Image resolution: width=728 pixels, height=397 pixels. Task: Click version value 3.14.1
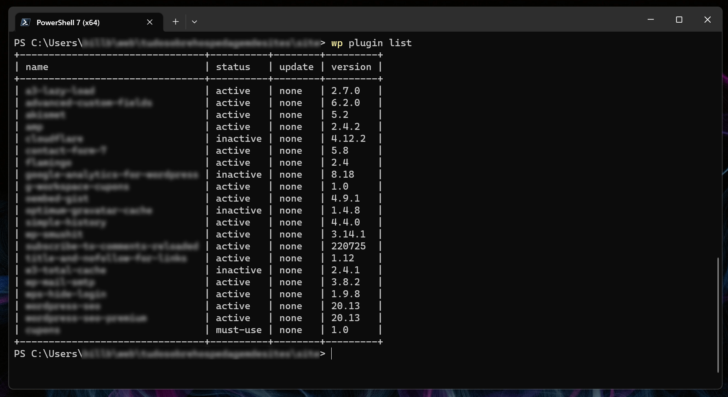click(x=348, y=234)
